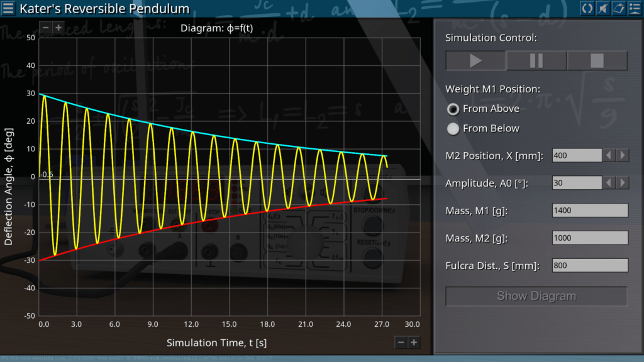
Task: Open the hamburger menu in title bar
Action: pos(9,9)
